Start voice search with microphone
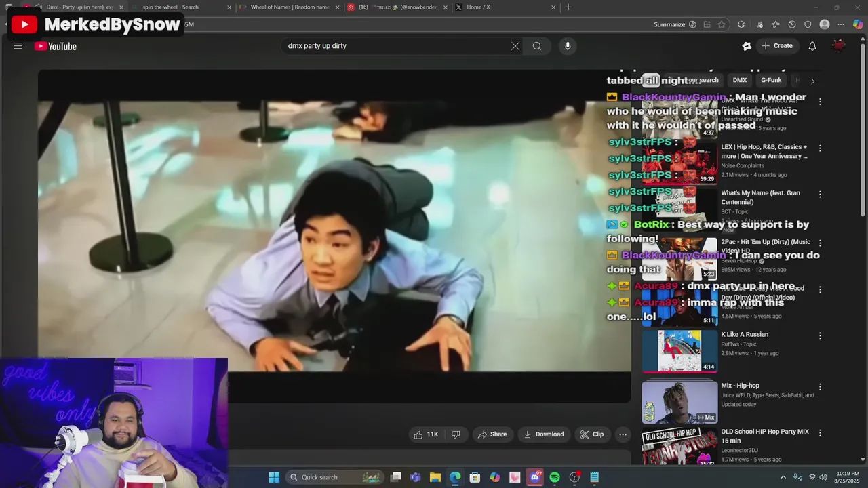Screen dimensions: 868x488 click(x=568, y=46)
